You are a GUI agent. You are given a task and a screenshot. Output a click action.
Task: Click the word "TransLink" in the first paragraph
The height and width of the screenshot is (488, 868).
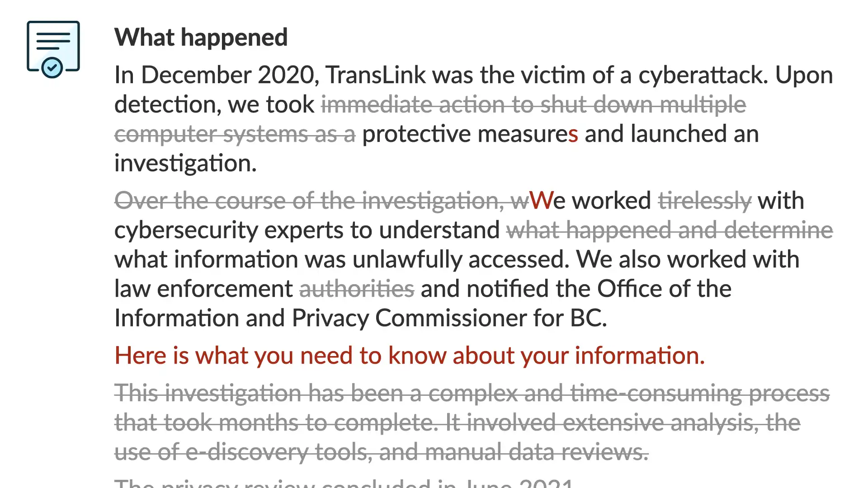pos(376,75)
